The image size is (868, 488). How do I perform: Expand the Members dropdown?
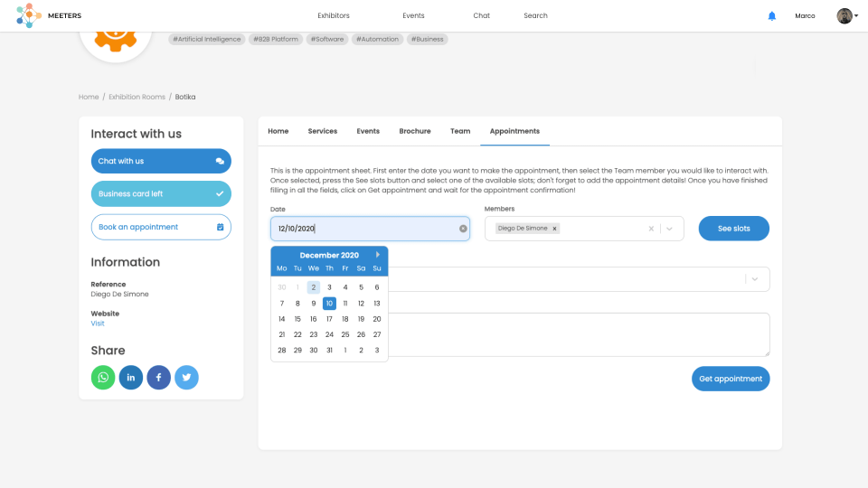(669, 229)
